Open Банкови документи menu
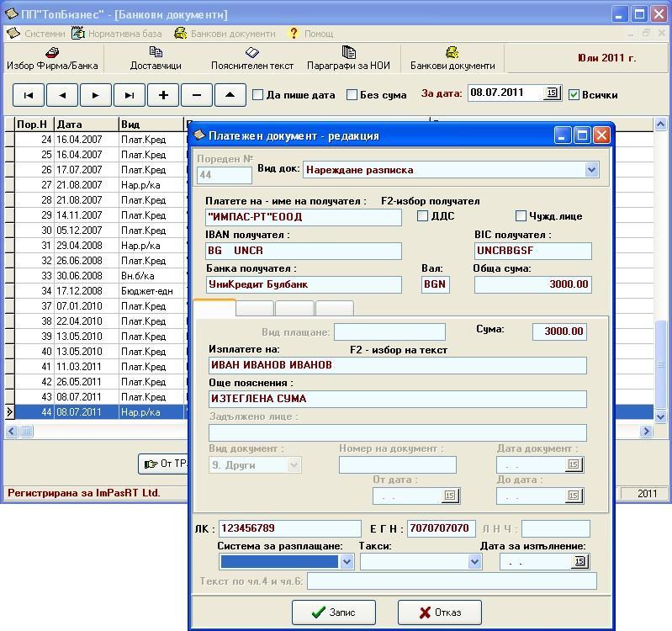672x631 pixels. tap(233, 34)
